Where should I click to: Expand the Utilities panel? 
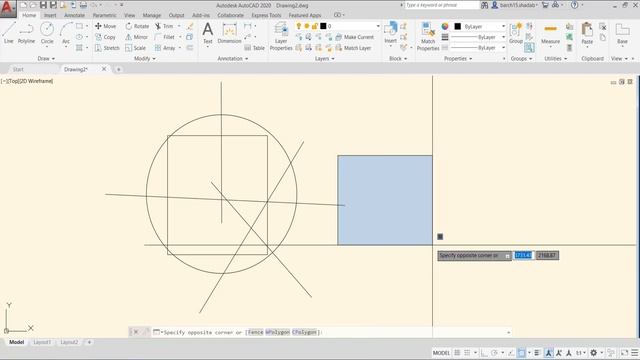(x=556, y=59)
